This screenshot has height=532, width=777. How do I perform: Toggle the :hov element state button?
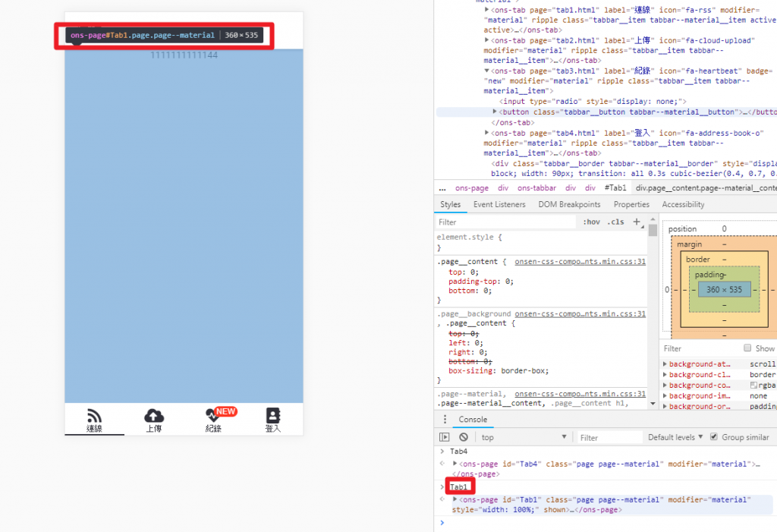point(591,222)
